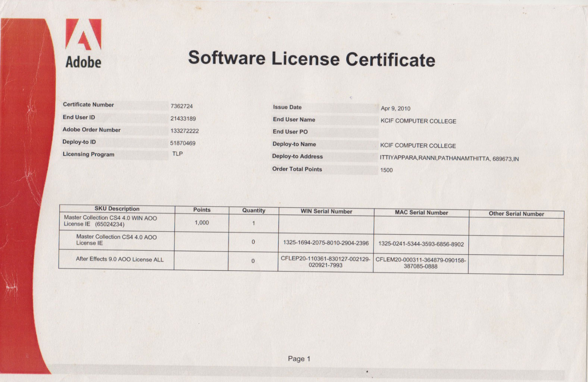Select WIN serial starting 1325-1694
Image resolution: width=588 pixels, height=382 pixels.
click(326, 243)
